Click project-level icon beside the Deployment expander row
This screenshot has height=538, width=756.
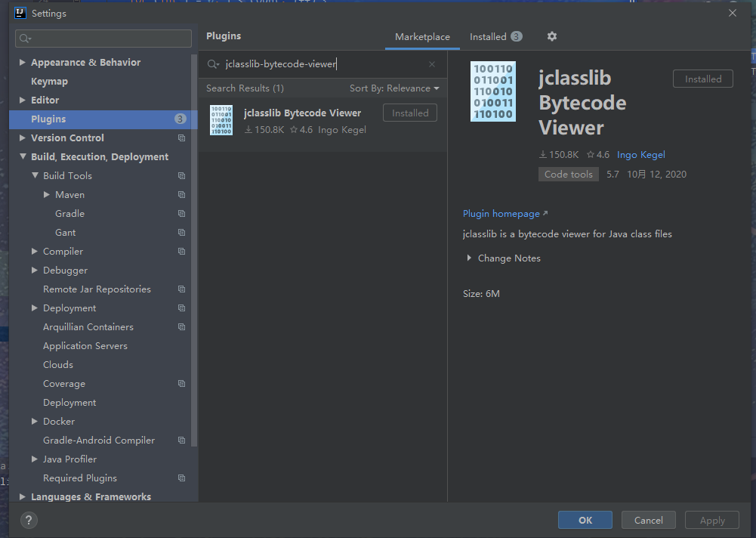[182, 308]
